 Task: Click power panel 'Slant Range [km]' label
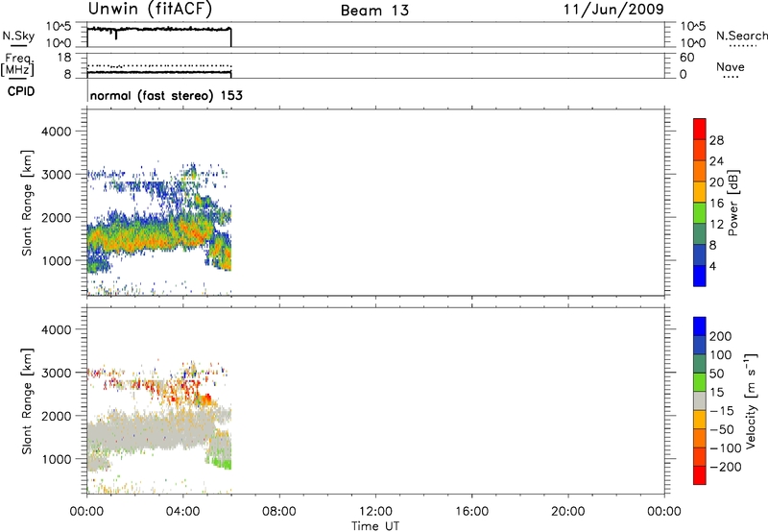tap(27, 203)
